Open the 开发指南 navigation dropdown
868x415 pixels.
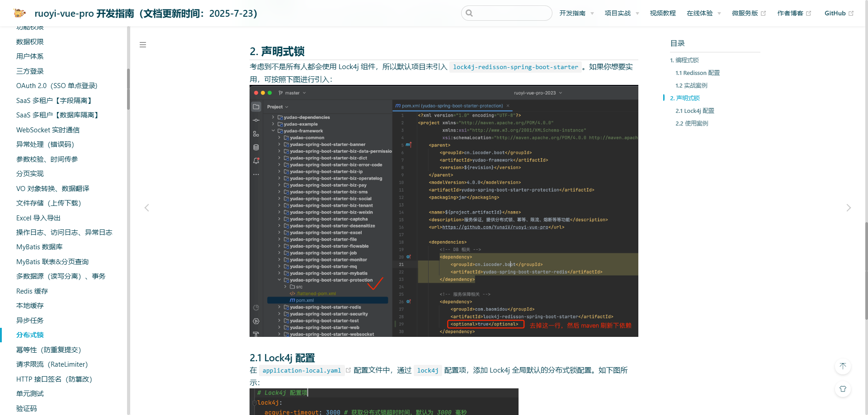pos(574,13)
